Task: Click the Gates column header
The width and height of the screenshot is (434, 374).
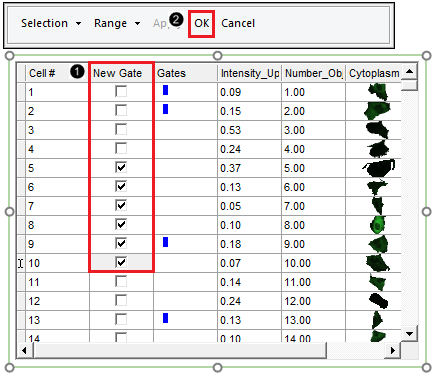Action: (x=186, y=73)
